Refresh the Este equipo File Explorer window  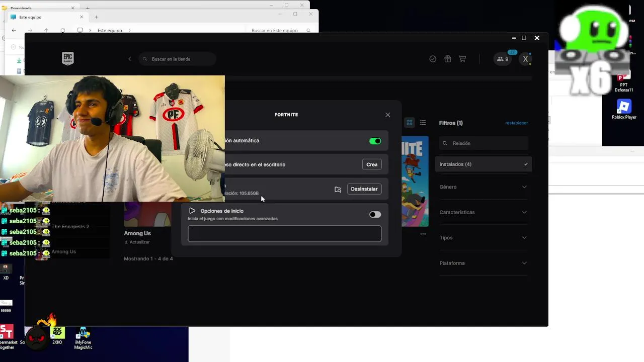point(62,30)
